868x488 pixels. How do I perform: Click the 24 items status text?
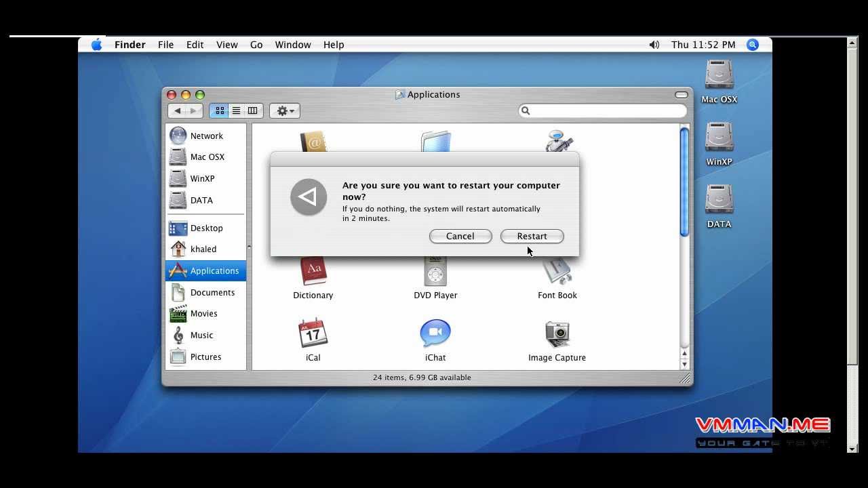click(x=422, y=378)
